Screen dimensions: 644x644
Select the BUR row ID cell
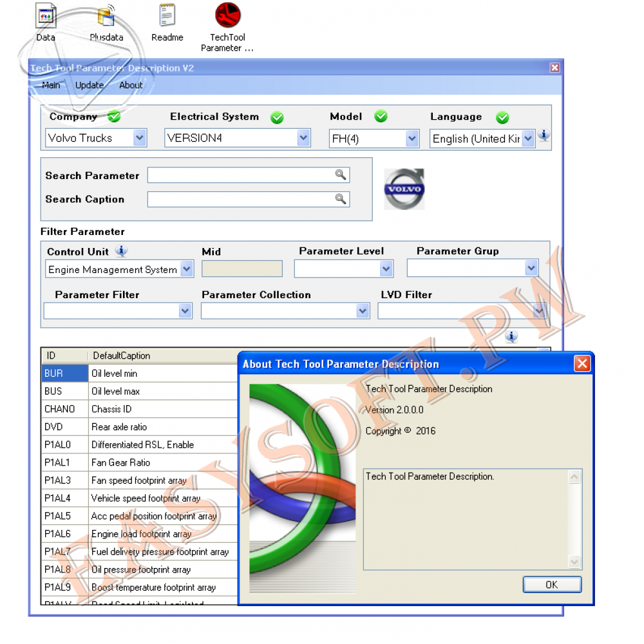[64, 373]
